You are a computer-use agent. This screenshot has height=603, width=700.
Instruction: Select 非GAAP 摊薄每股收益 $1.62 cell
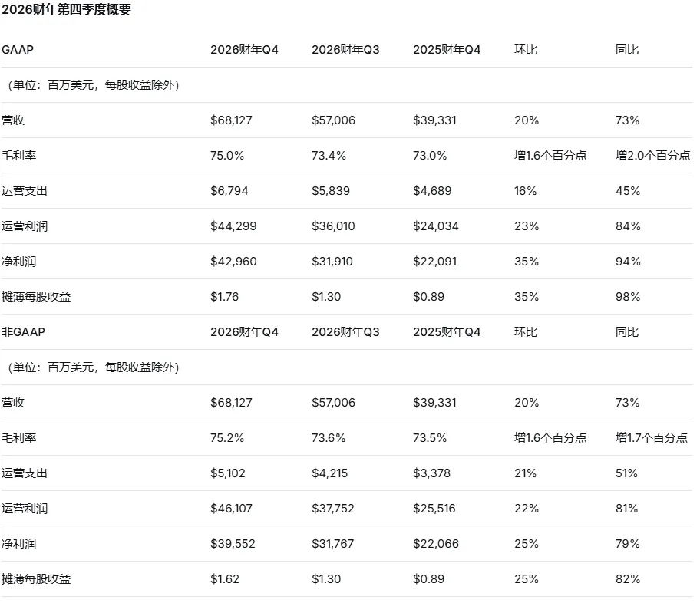225,578
